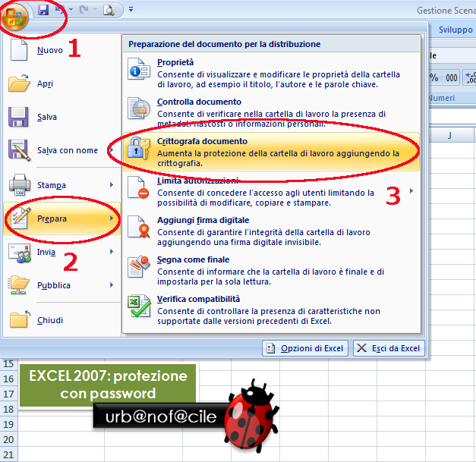This screenshot has height=462, width=476.
Task: Expand the Salva con nome submenu arrow
Action: coord(112,150)
